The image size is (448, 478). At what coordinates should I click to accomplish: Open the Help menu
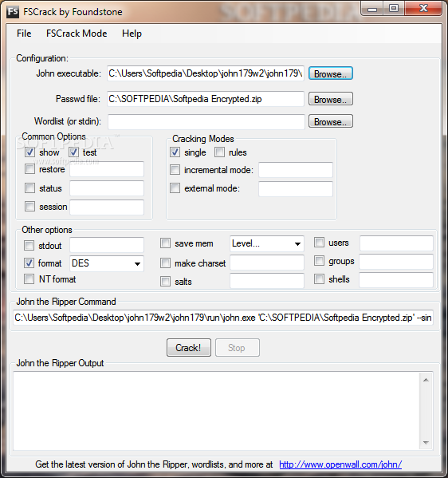click(132, 34)
